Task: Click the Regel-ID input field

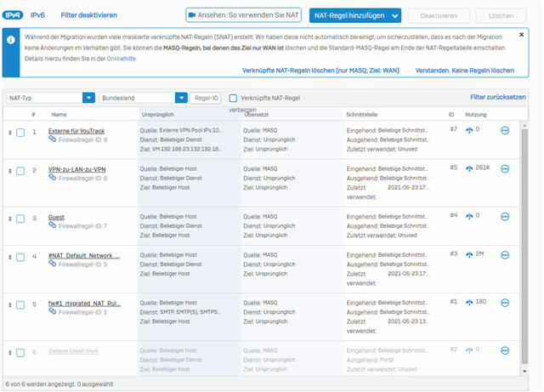Action: 206,99
